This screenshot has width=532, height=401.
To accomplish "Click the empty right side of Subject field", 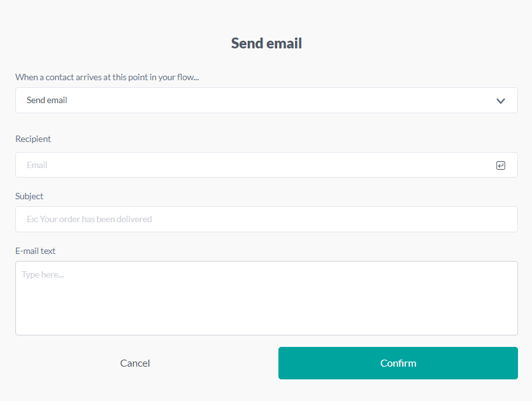I will tap(446, 220).
